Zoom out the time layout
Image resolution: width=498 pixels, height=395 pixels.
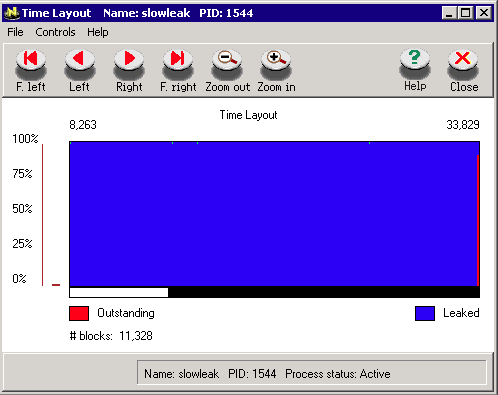click(x=227, y=70)
